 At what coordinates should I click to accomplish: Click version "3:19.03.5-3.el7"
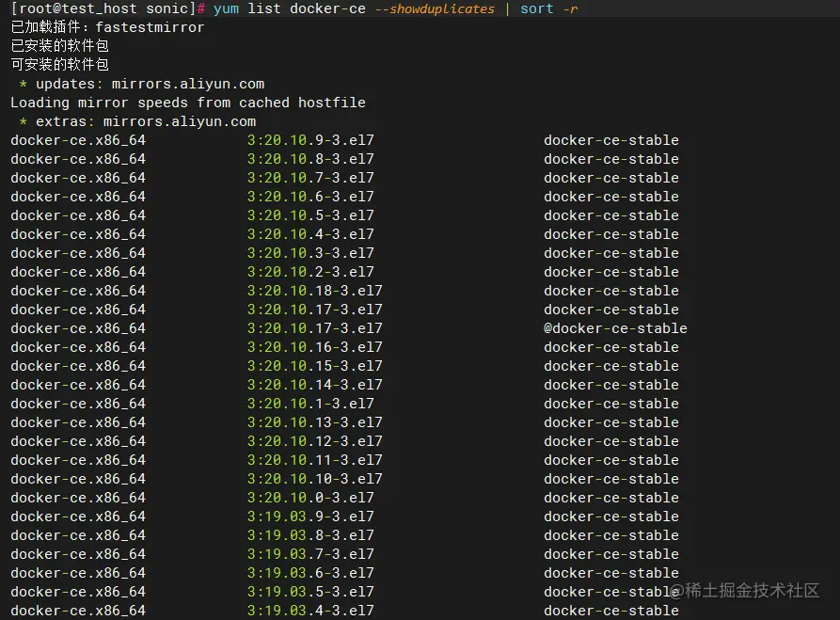310,592
